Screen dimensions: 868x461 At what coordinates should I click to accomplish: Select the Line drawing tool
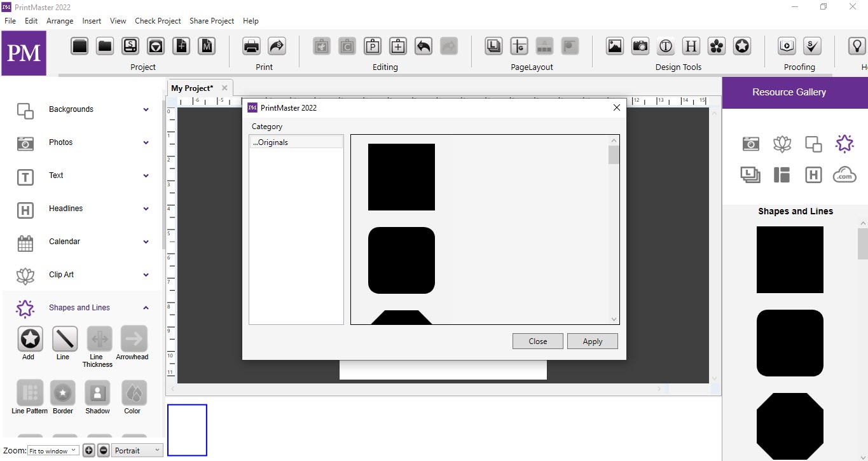coord(64,339)
